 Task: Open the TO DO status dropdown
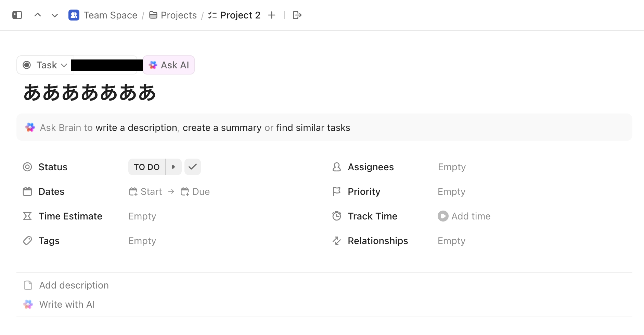coord(147,167)
